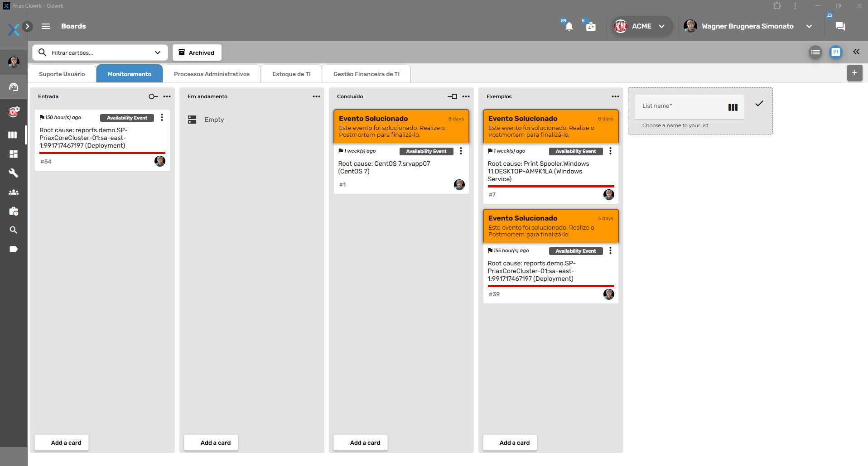This screenshot has width=868, height=466.
Task: Open the chat messages icon
Action: tap(840, 26)
